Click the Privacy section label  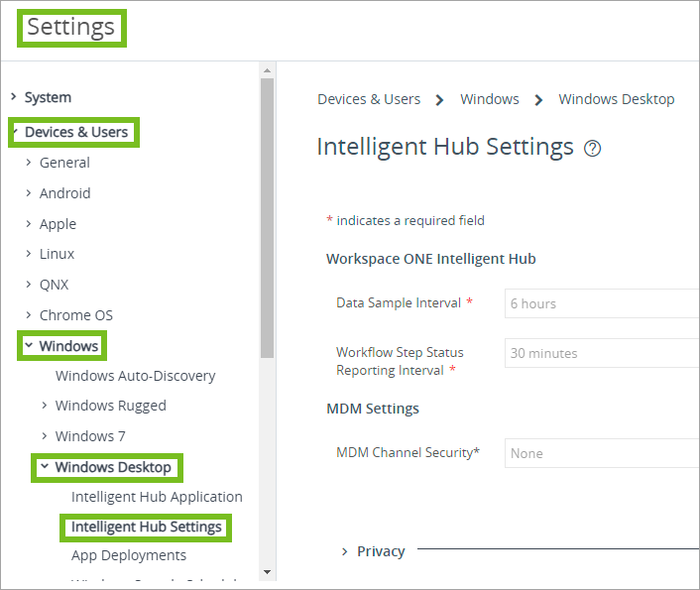(381, 551)
